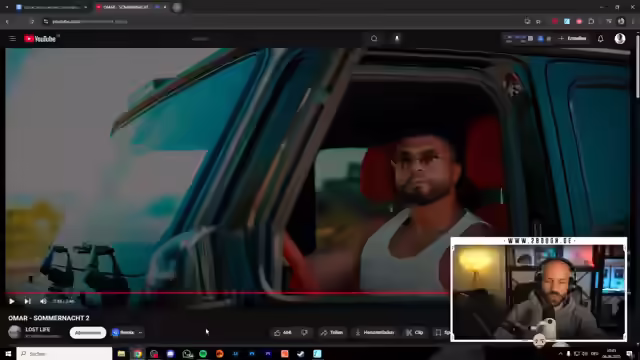Open a new browser tab
640x360 pixels.
177,7
